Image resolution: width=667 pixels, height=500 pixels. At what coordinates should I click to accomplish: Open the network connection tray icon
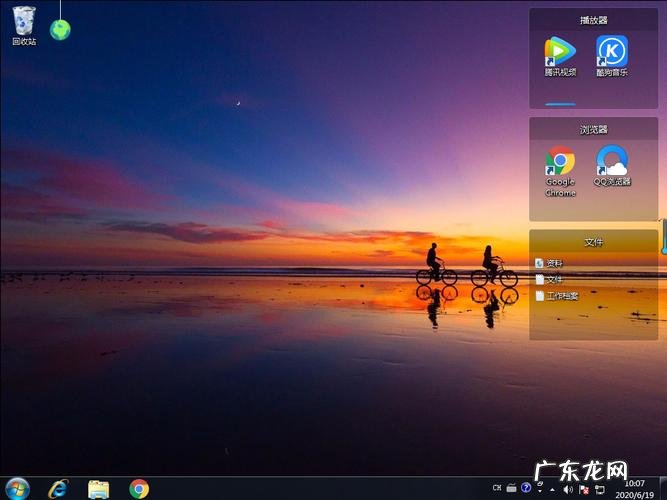[599, 489]
